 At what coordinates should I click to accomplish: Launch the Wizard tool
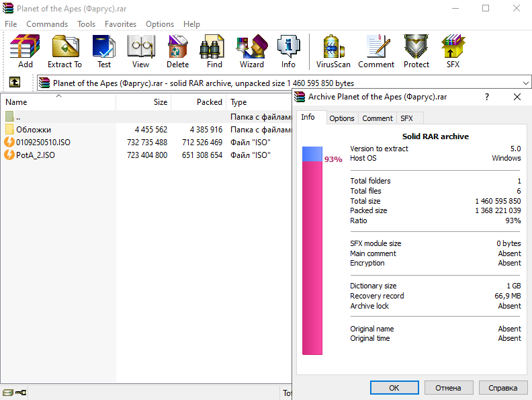point(251,51)
